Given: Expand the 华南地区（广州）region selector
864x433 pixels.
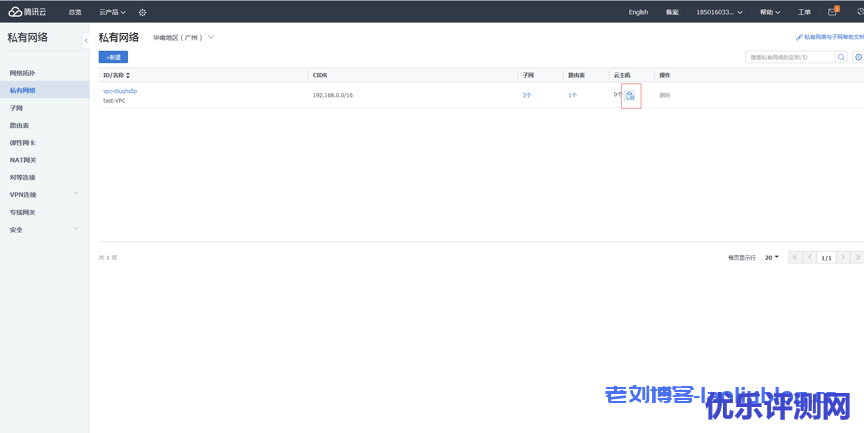Looking at the screenshot, I should tap(184, 38).
